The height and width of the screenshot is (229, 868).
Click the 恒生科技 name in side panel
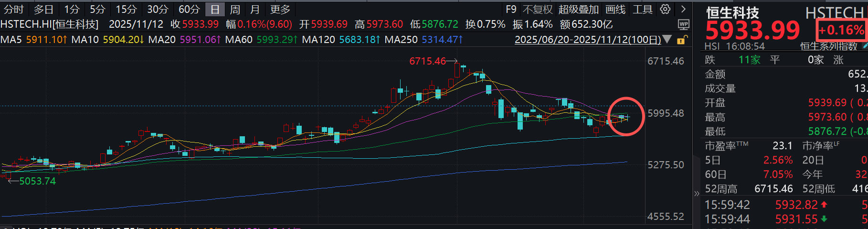pos(732,12)
